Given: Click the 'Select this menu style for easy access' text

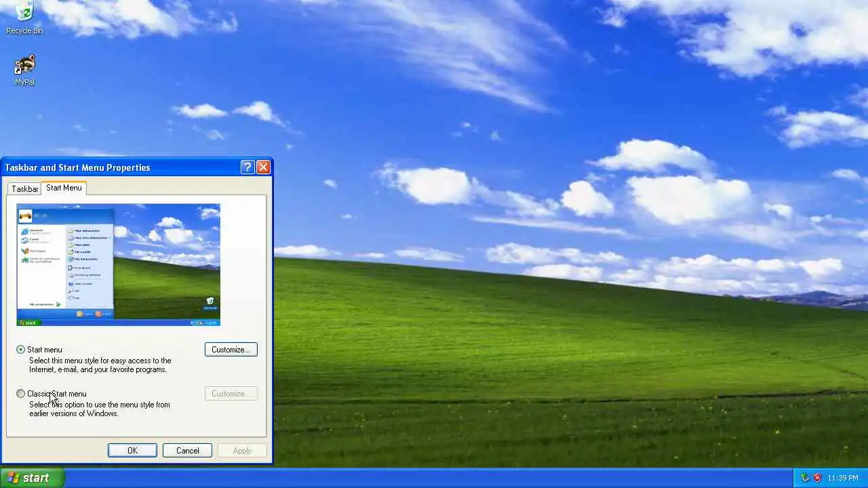Looking at the screenshot, I should coord(100,365).
